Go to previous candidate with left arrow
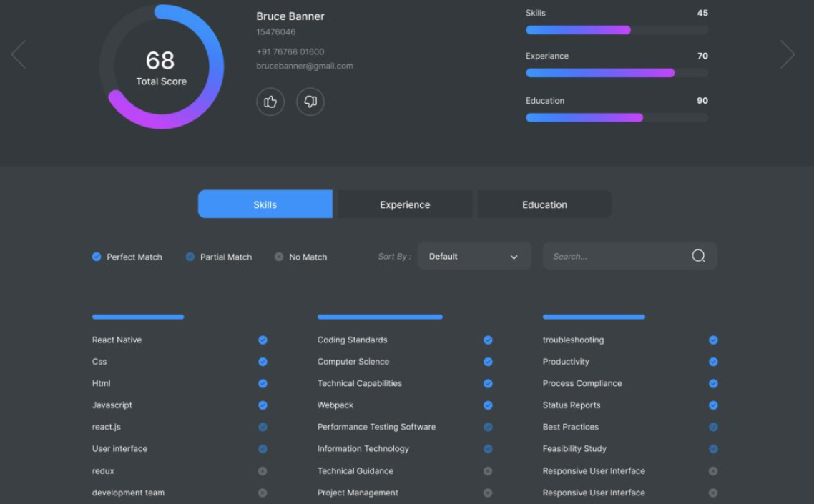Image resolution: width=814 pixels, height=504 pixels. click(19, 54)
